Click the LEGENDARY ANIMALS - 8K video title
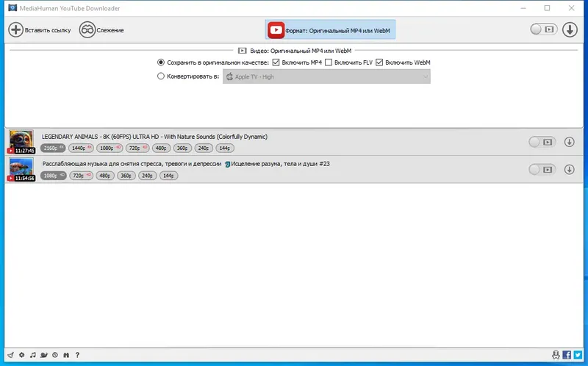The height and width of the screenshot is (366, 588). click(x=154, y=137)
